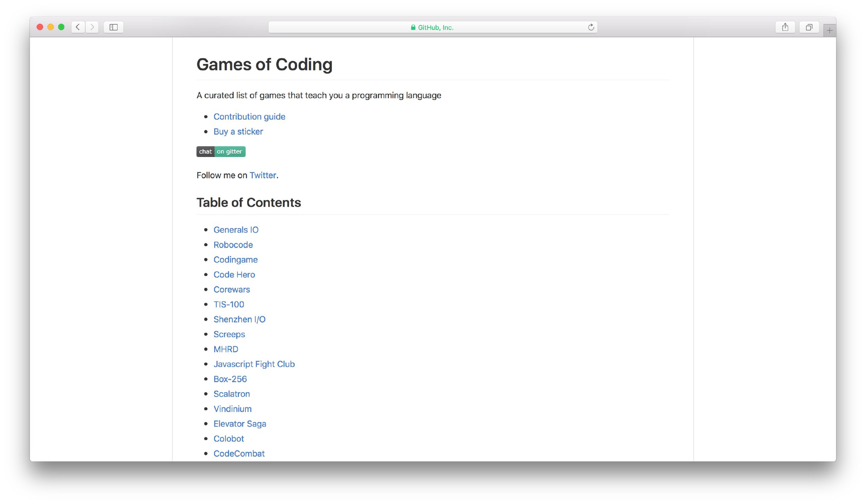Open the MHRD link
Viewport: 866px width, 504px height.
pyautogui.click(x=226, y=349)
